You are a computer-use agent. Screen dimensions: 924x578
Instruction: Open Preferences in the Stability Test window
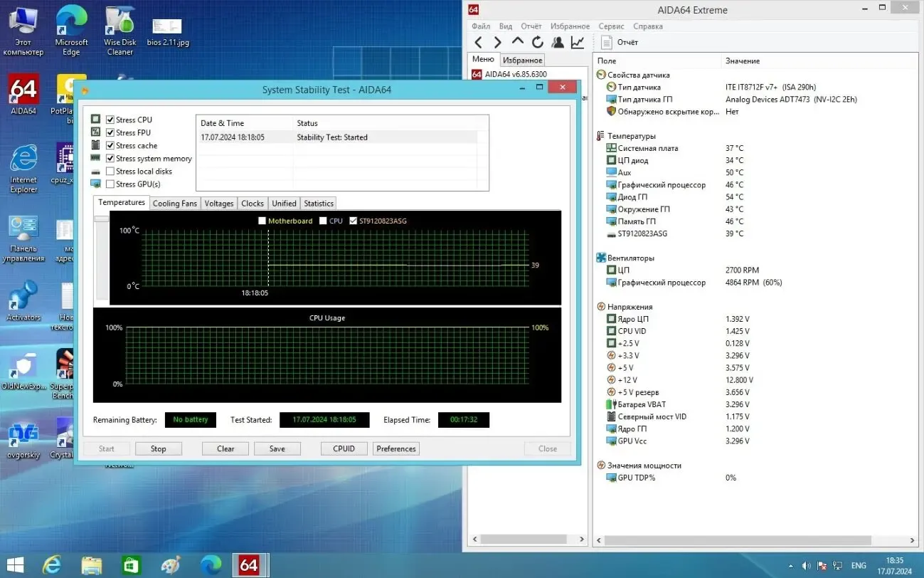tap(395, 448)
